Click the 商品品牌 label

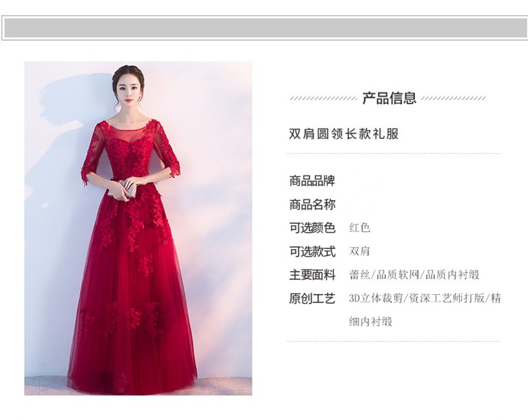click(312, 181)
